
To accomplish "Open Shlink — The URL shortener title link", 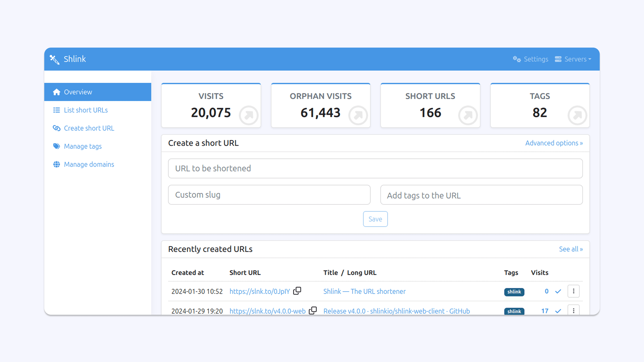I will 364,291.
